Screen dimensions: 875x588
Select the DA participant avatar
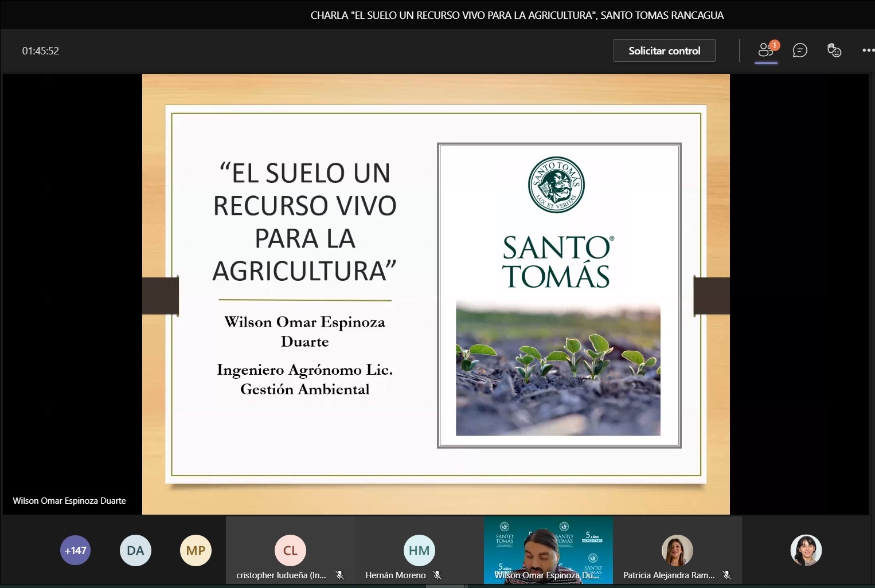pyautogui.click(x=135, y=550)
